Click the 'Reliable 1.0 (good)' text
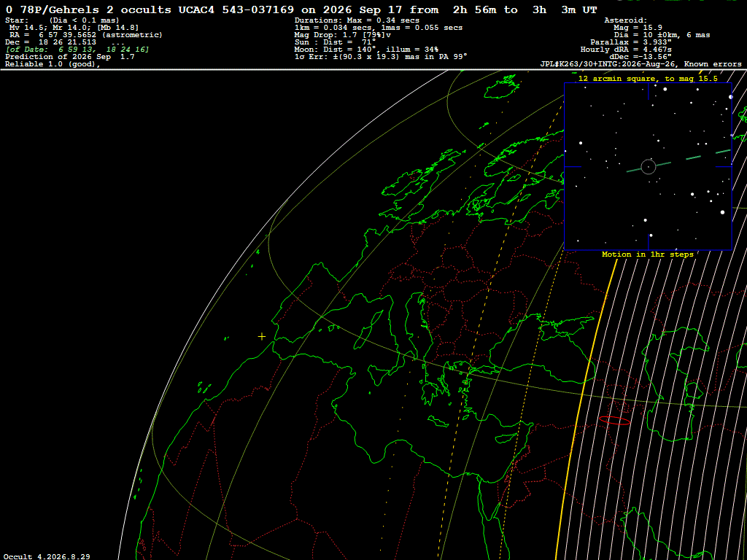 (x=53, y=64)
